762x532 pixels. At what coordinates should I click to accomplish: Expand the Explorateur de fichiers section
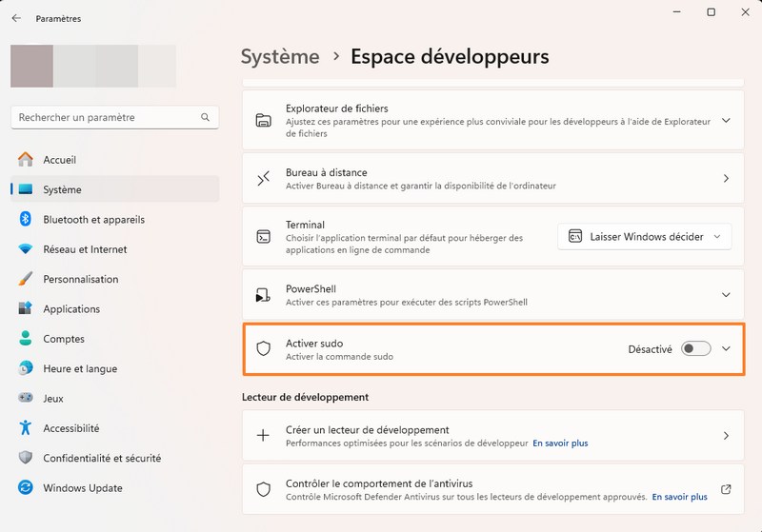click(x=726, y=121)
